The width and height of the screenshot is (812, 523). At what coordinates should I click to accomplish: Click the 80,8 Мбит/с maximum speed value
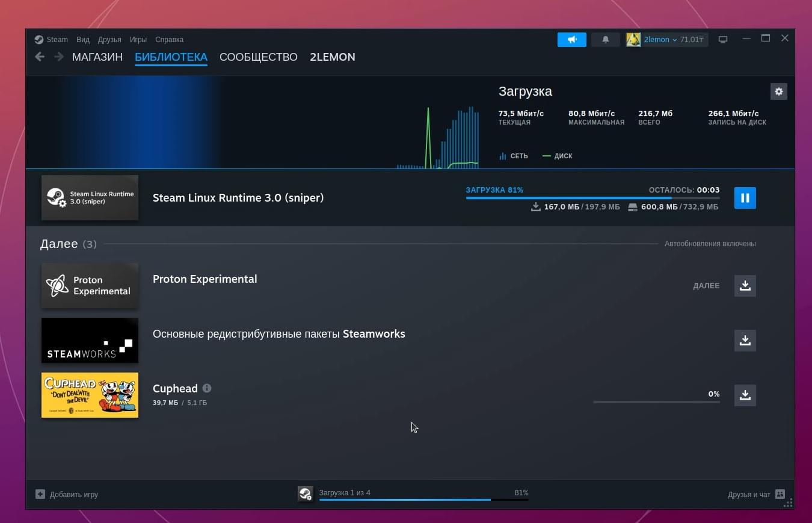[591, 113]
